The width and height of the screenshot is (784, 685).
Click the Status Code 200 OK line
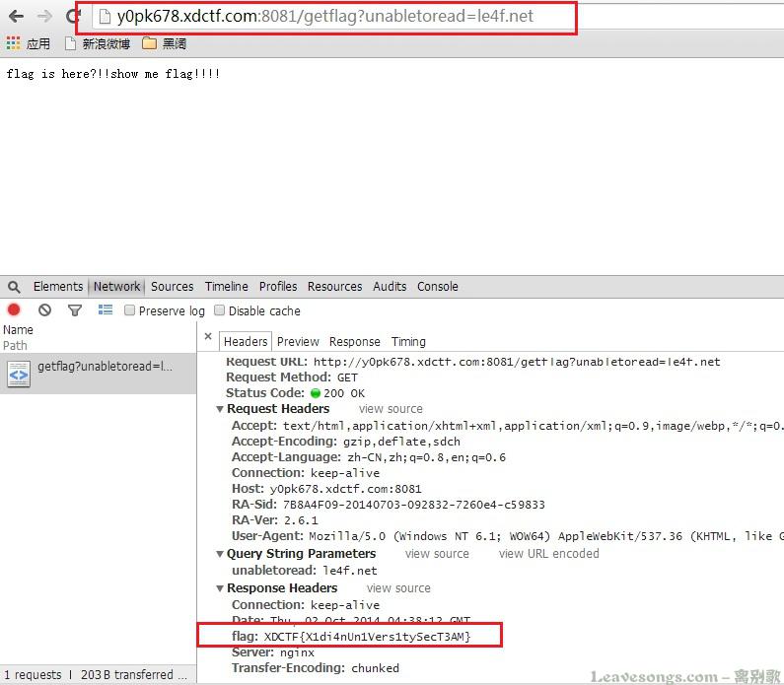pos(295,393)
